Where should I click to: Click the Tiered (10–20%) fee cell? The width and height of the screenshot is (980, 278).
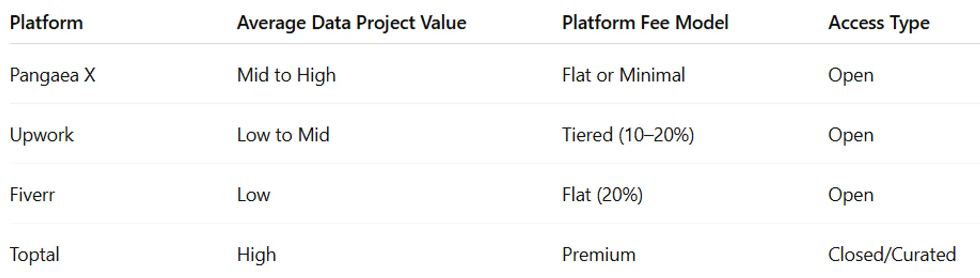coord(628,135)
